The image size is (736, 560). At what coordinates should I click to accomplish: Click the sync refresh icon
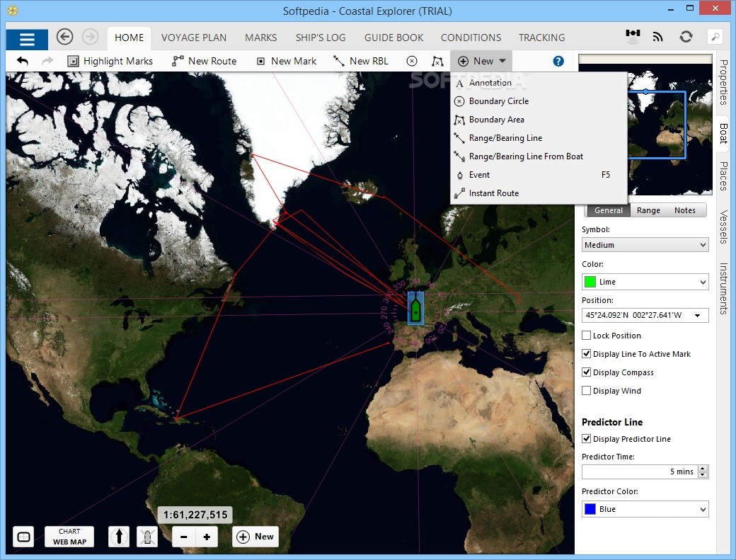[x=686, y=37]
